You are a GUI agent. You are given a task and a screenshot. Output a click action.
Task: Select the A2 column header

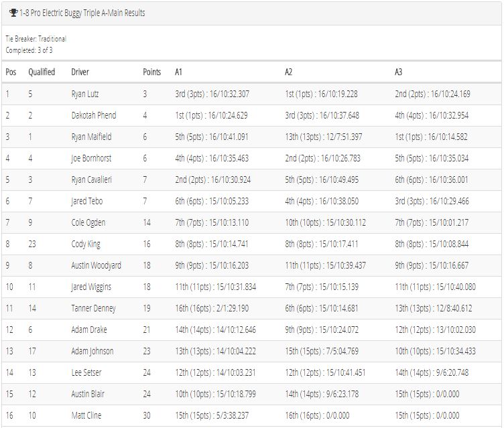(x=288, y=72)
